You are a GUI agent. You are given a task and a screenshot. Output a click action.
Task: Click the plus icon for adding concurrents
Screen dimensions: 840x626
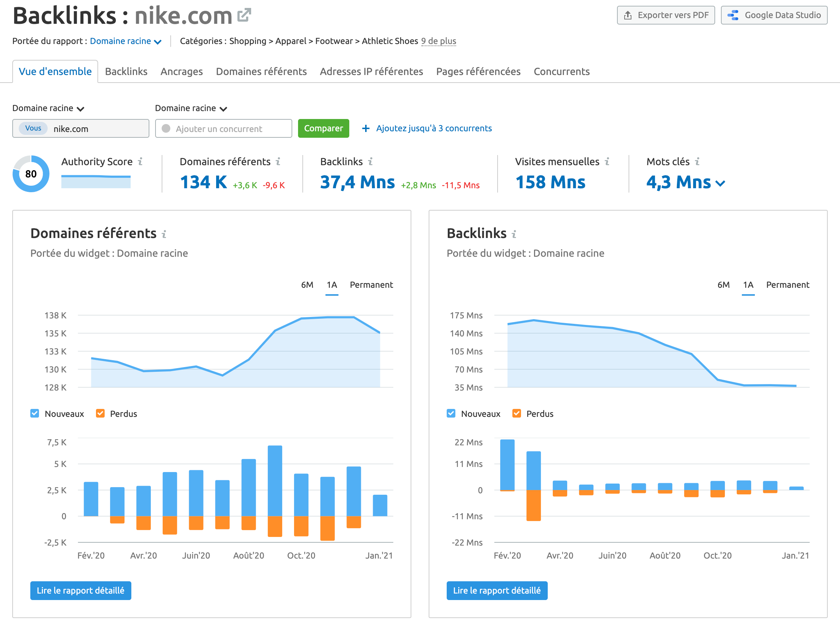click(366, 128)
